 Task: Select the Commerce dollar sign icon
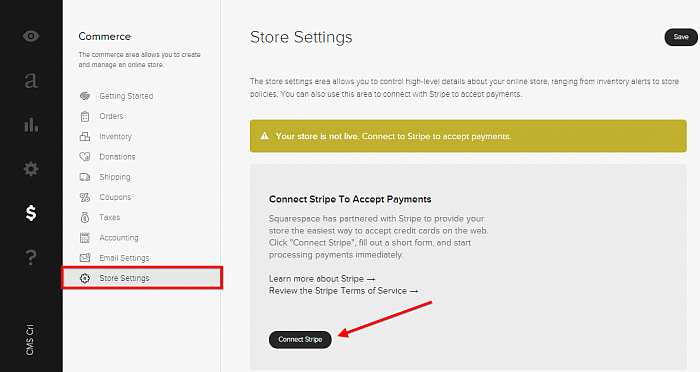point(31,213)
